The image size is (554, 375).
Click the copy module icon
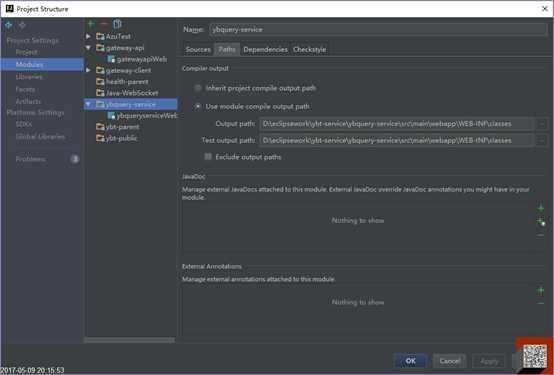[x=117, y=24]
